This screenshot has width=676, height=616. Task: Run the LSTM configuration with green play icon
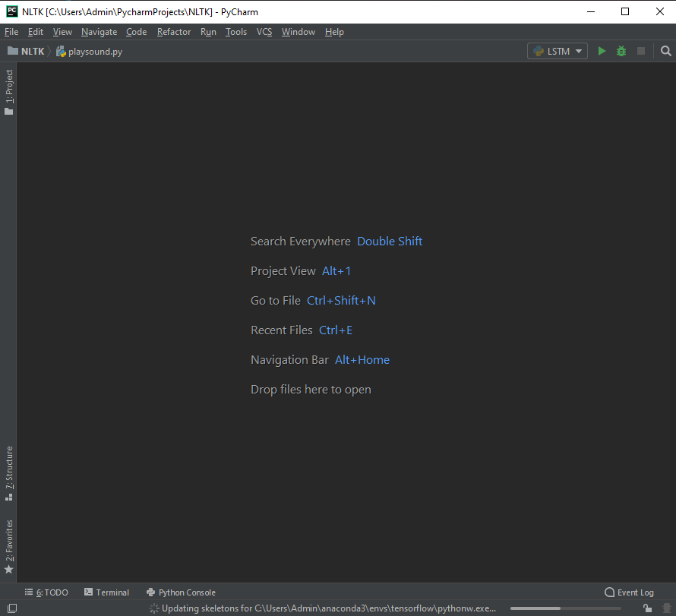602,52
